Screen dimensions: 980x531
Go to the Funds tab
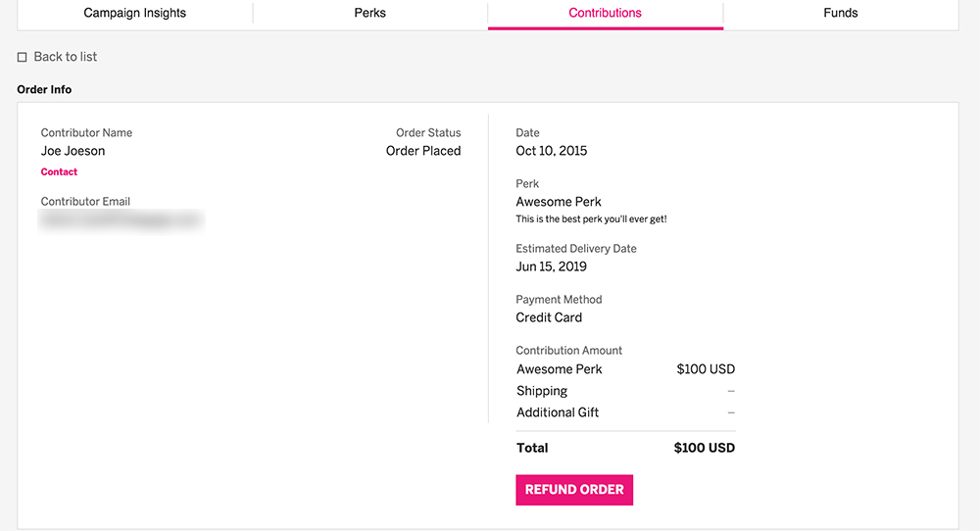(841, 13)
